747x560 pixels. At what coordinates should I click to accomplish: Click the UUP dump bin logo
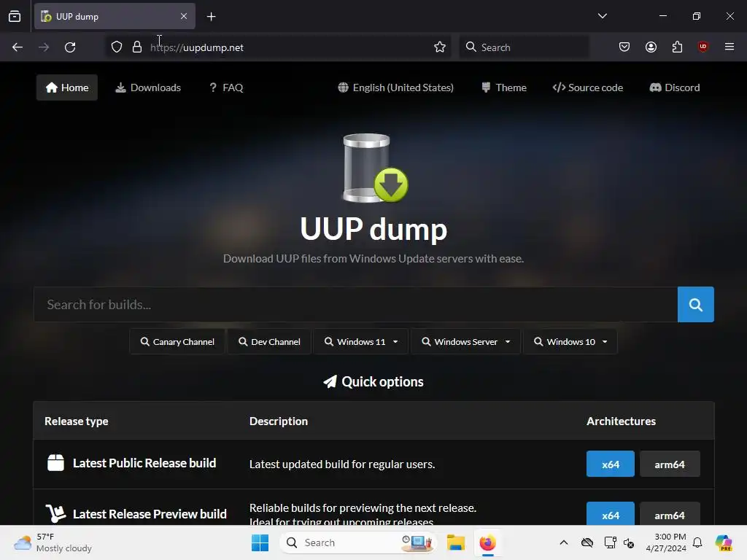pos(375,168)
